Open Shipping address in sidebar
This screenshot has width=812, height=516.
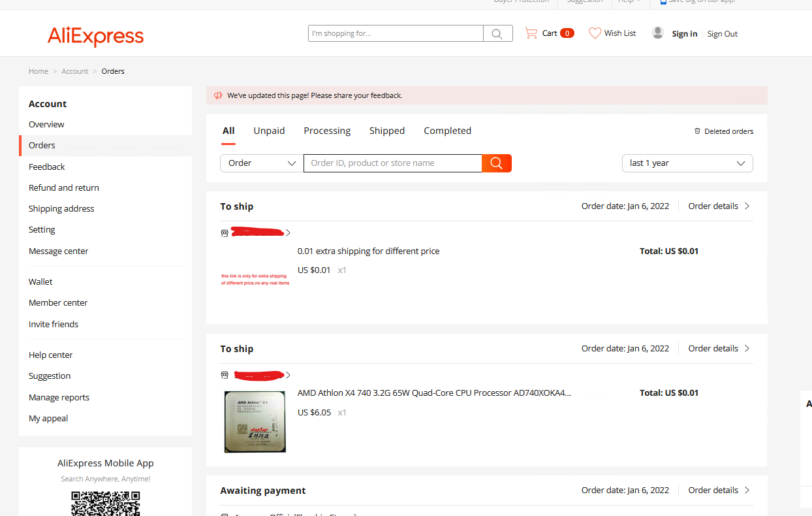[x=61, y=208]
